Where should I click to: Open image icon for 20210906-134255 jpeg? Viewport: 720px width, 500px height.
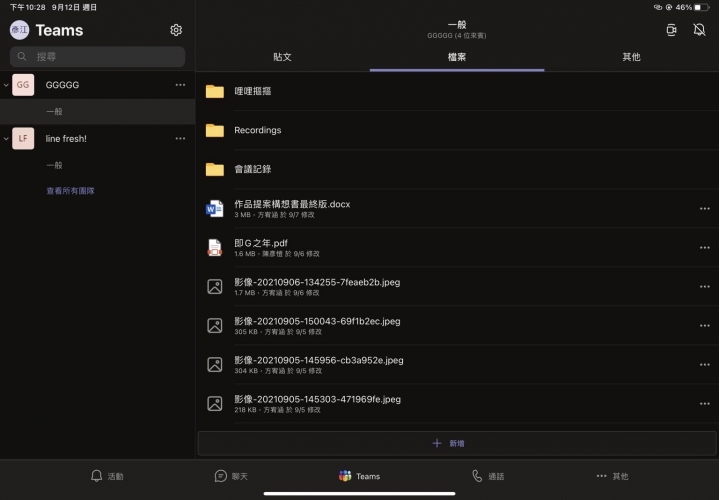tap(215, 287)
